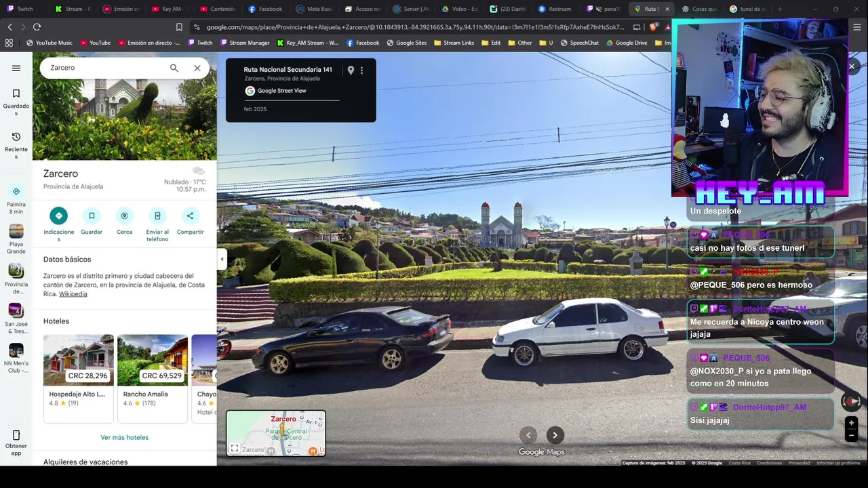Switch to the Restream browser tab
This screenshot has width=868, height=488.
[x=556, y=9]
